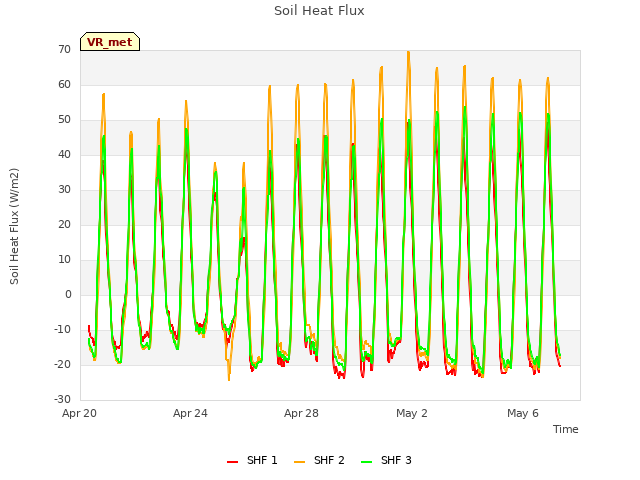Click the red SHF 1 legend swatch
The image size is (640, 480).
point(232,462)
